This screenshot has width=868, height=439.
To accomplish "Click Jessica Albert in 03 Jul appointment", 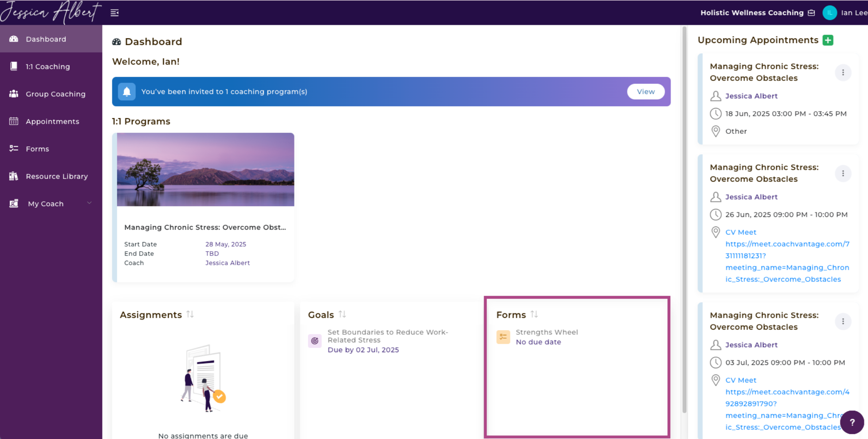I will [751, 345].
